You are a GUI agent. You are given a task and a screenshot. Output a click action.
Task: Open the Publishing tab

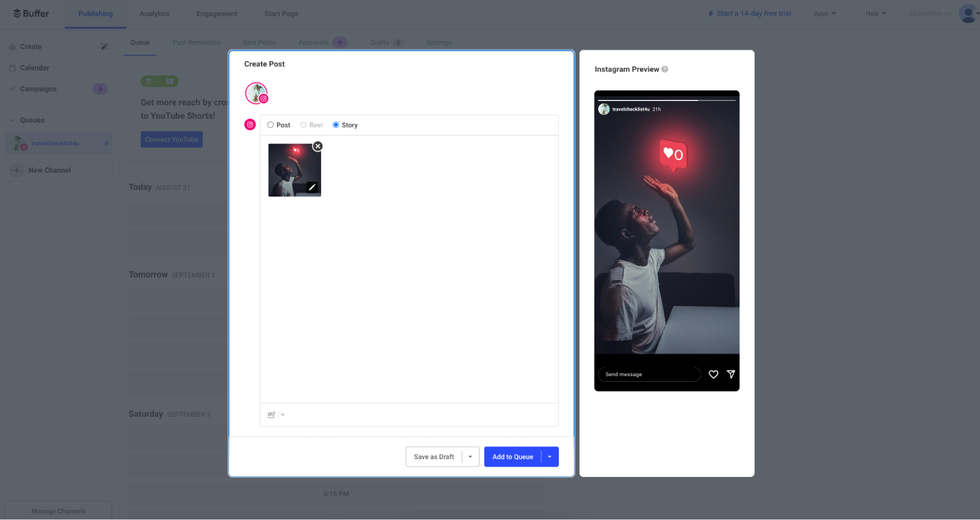(x=96, y=14)
